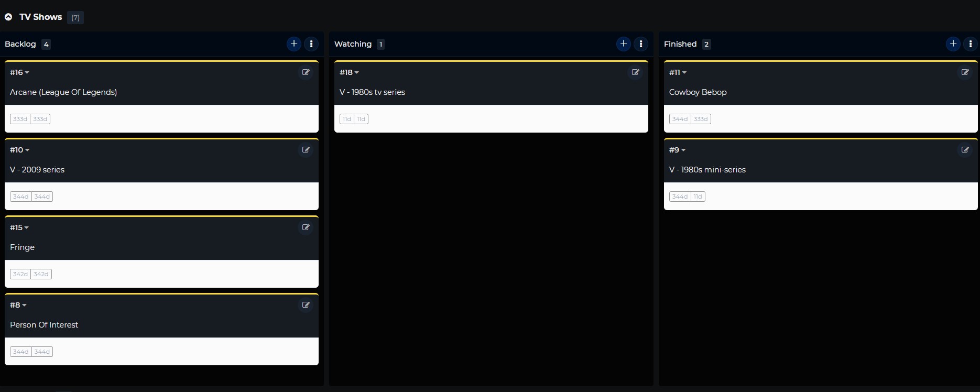Open the #18 task dropdown menu

350,72
